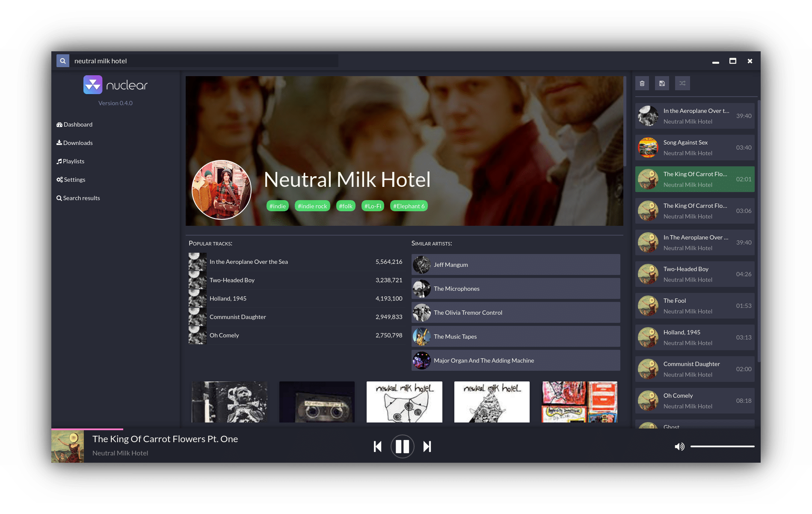Play popular track In the Aeroplane Over the Sea

296,262
